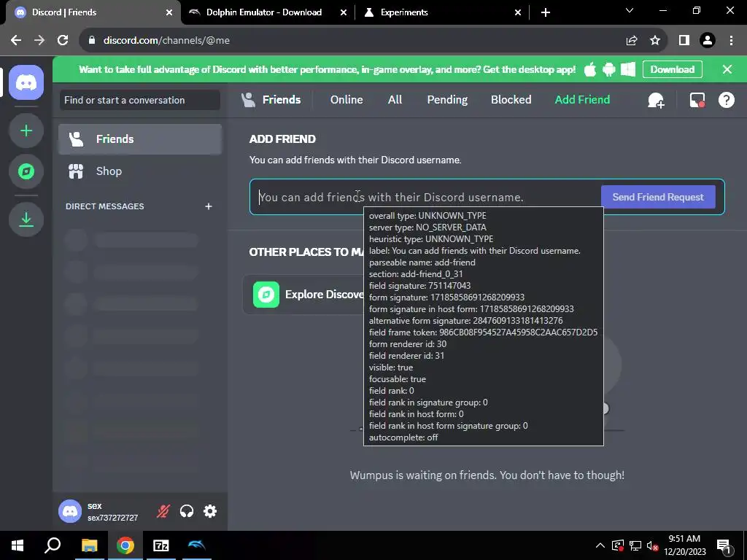Select the Add Friend tab

pyautogui.click(x=582, y=99)
